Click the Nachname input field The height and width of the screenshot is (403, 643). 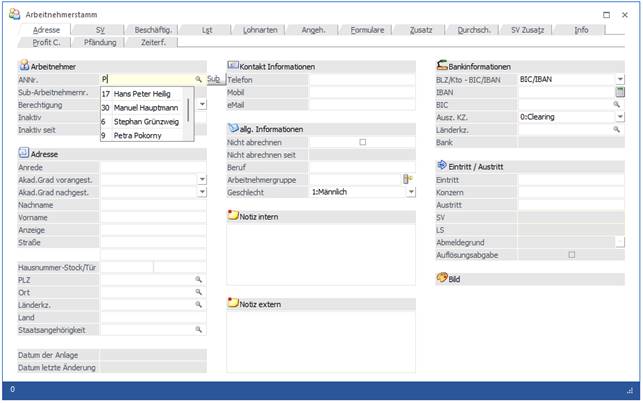[152, 204]
